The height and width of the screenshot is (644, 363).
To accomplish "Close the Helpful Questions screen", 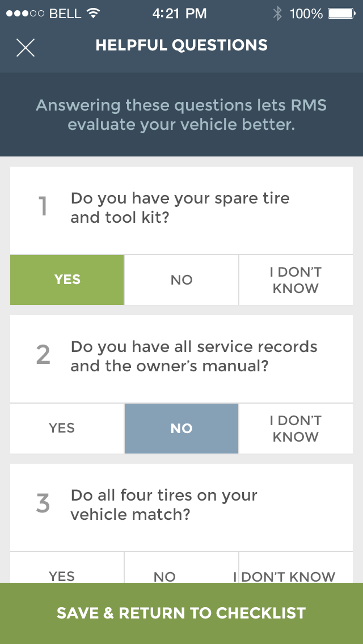I will pyautogui.click(x=26, y=48).
